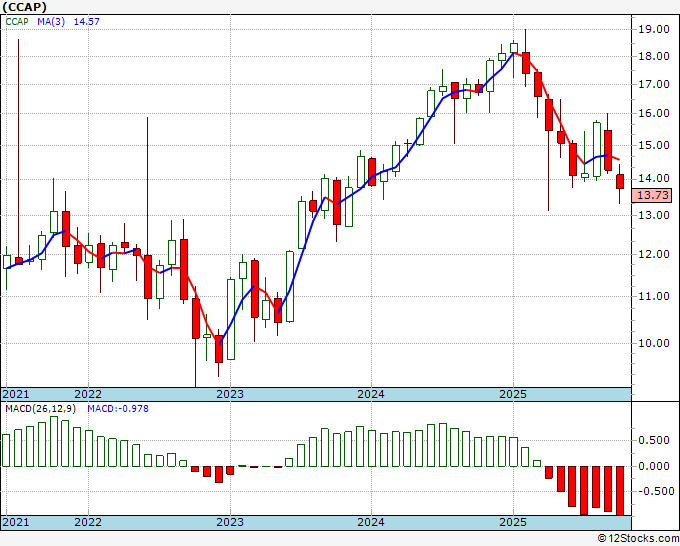
Task: Click the 16.00 price axis label
Action: (654, 113)
